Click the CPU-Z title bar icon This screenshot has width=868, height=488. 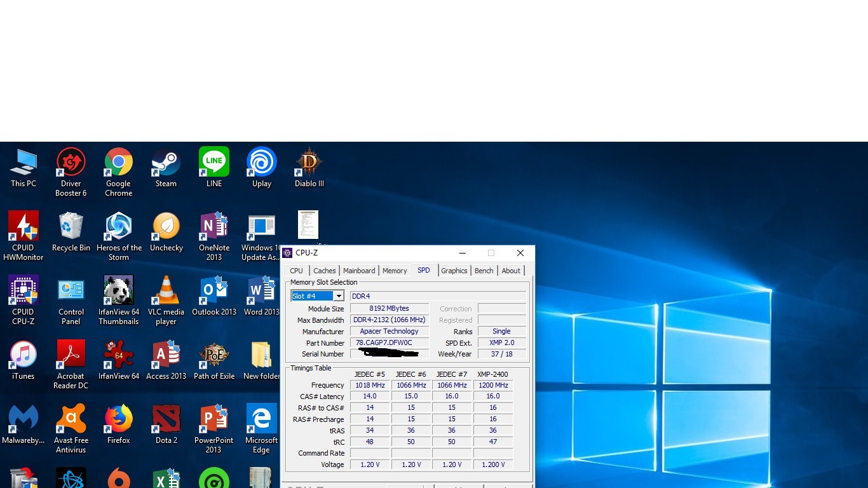pos(287,253)
